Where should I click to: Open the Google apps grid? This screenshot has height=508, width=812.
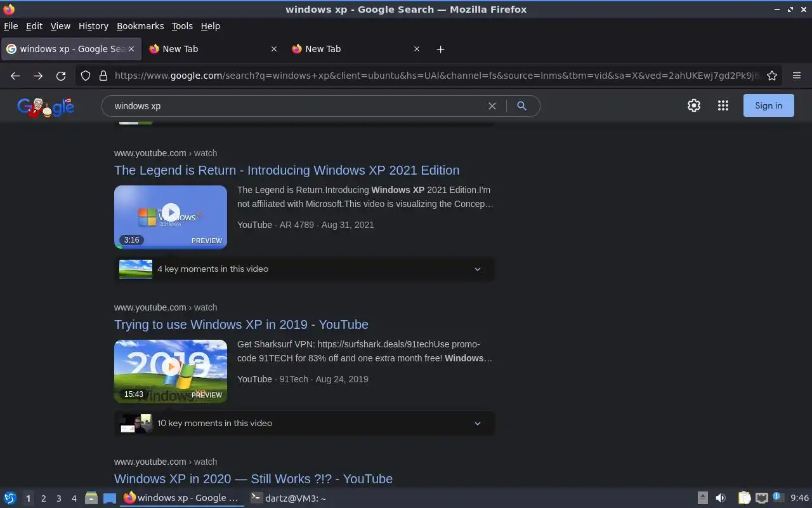pyautogui.click(x=723, y=106)
